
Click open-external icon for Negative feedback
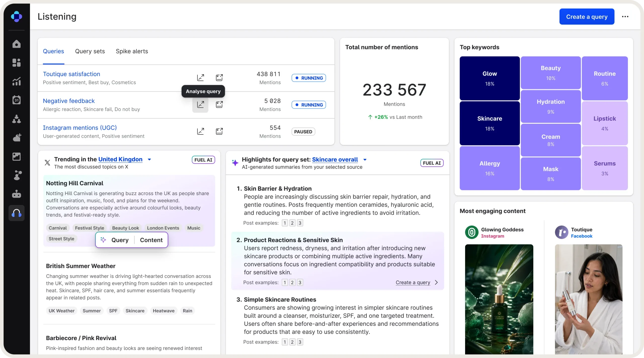click(219, 104)
